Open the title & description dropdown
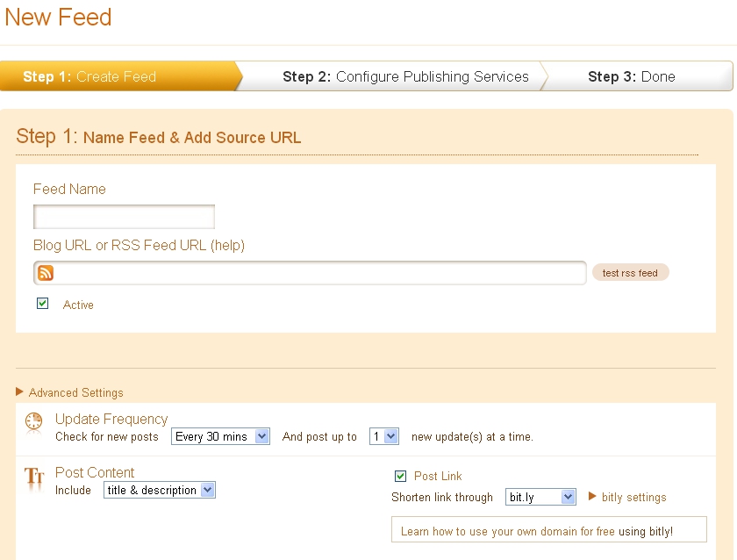737x560 pixels. [x=160, y=490]
